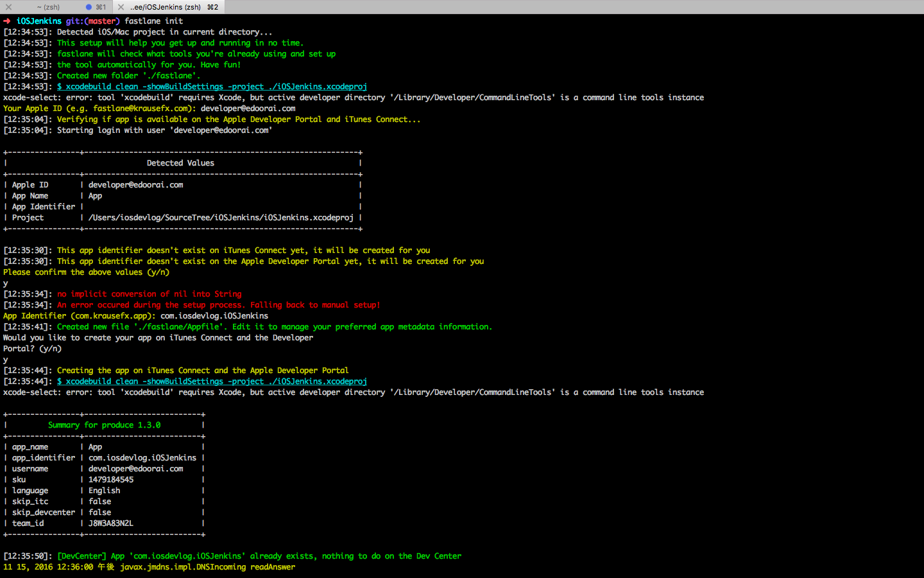
Task: Click the red prompt arrow before iOSJenkins
Action: (7, 21)
